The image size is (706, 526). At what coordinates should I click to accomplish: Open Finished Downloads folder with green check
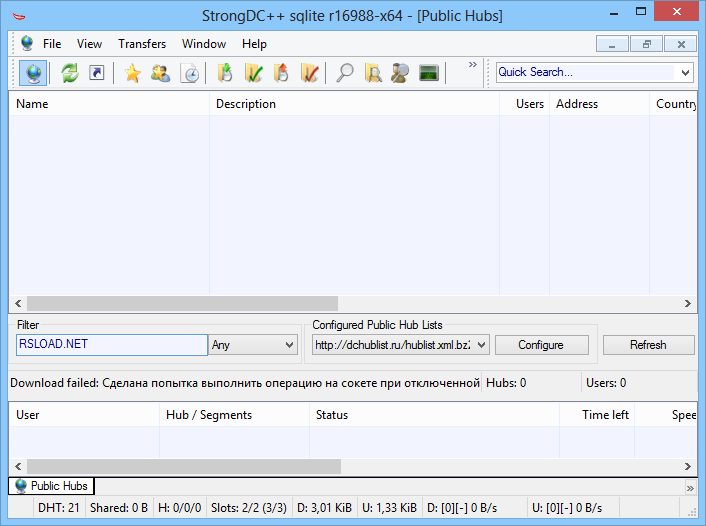(x=253, y=73)
